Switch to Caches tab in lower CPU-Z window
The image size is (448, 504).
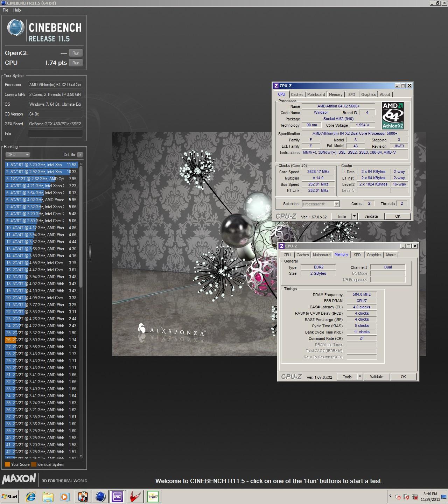(x=302, y=255)
